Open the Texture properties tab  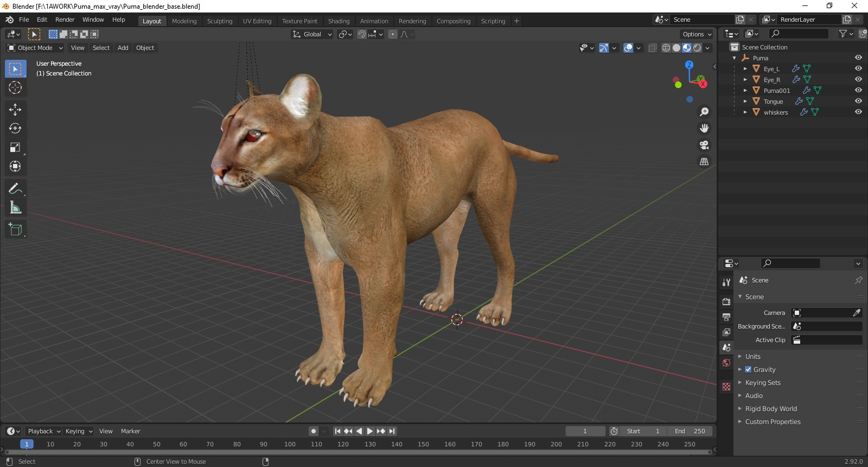(726, 387)
